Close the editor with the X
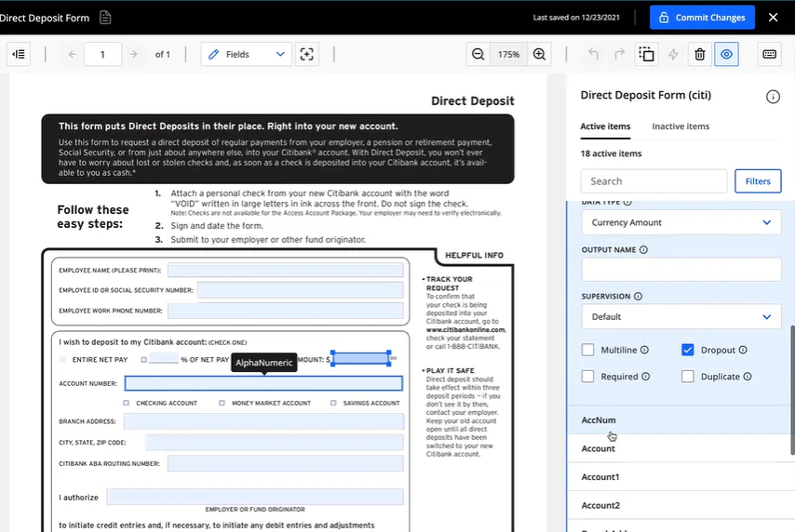 click(x=774, y=18)
